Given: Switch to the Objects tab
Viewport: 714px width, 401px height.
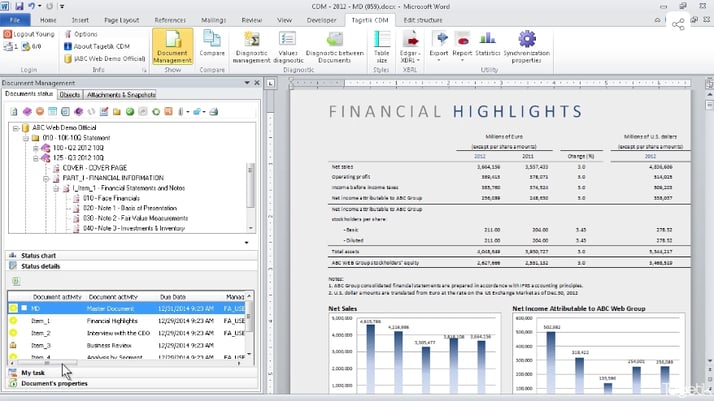Looking at the screenshot, I should pyautogui.click(x=70, y=95).
